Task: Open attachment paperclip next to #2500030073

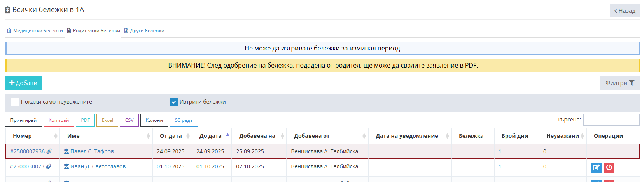Action: (49, 166)
